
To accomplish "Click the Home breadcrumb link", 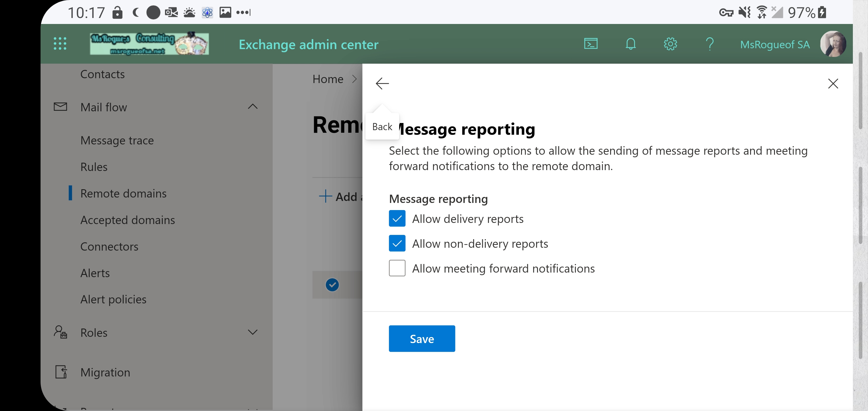I will (x=327, y=79).
